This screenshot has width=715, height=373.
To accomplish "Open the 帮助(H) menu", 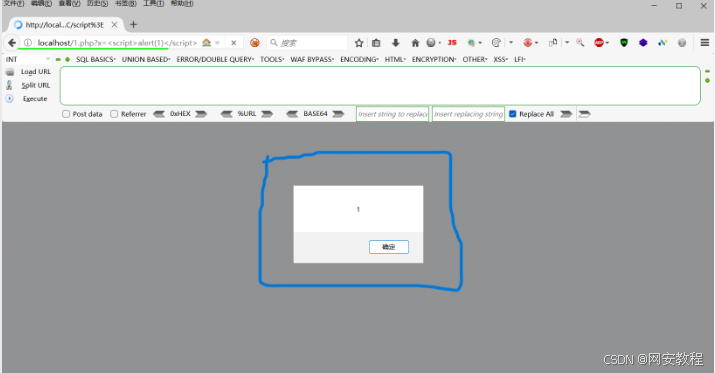I will pyautogui.click(x=182, y=3).
